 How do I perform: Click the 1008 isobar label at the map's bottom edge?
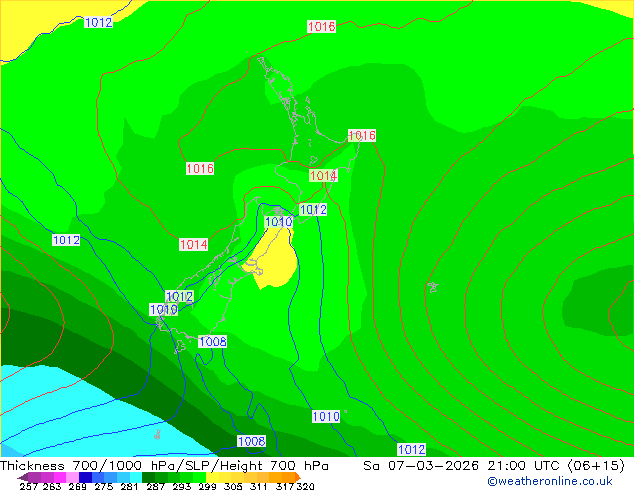point(251,441)
